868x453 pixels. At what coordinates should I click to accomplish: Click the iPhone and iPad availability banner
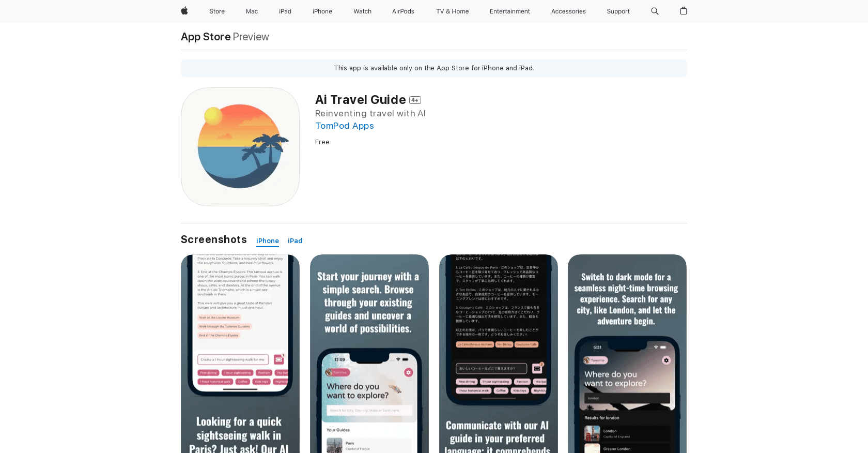pos(434,68)
